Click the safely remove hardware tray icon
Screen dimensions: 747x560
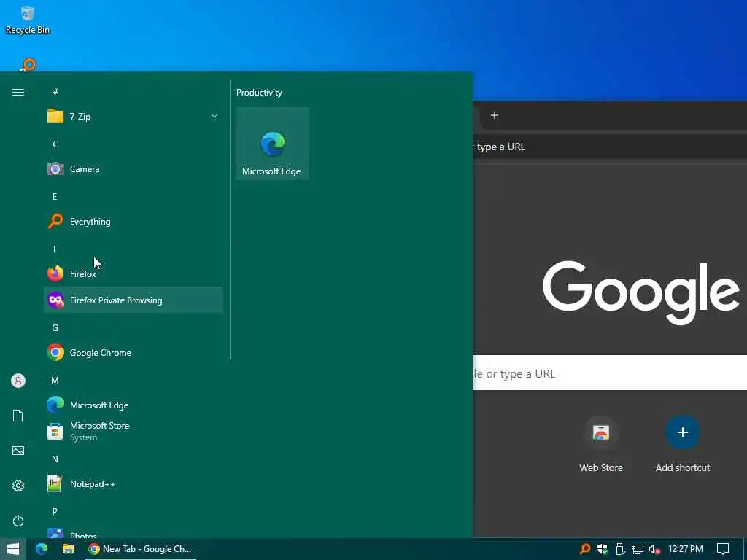tap(620, 549)
